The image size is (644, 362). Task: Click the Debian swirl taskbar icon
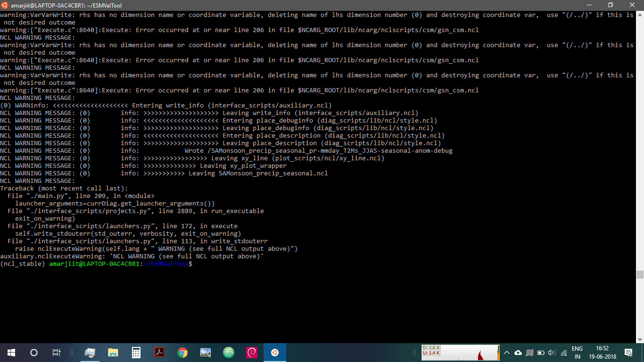pos(252,353)
